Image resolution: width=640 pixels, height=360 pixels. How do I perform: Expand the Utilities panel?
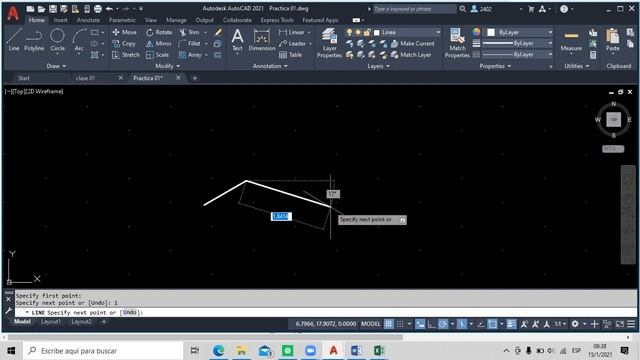pyautogui.click(x=576, y=66)
